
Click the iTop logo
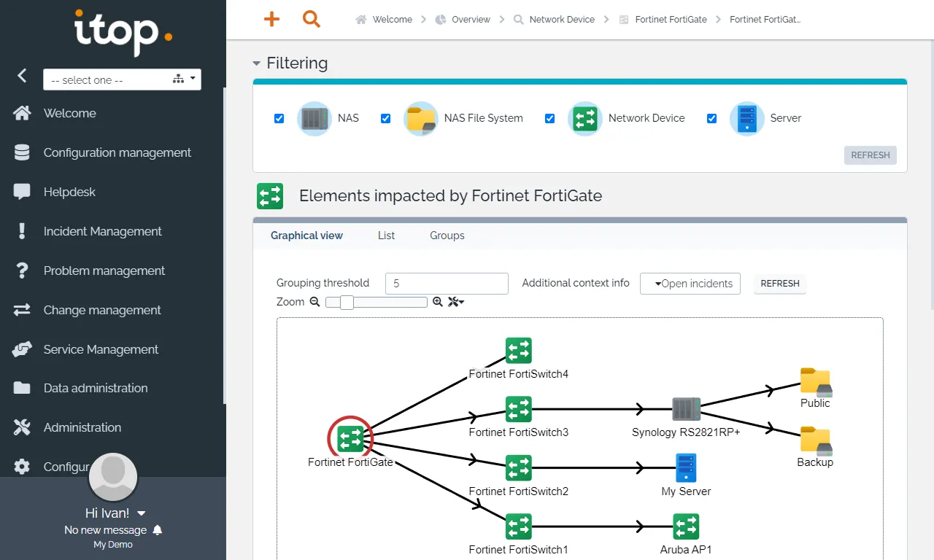pos(123,32)
